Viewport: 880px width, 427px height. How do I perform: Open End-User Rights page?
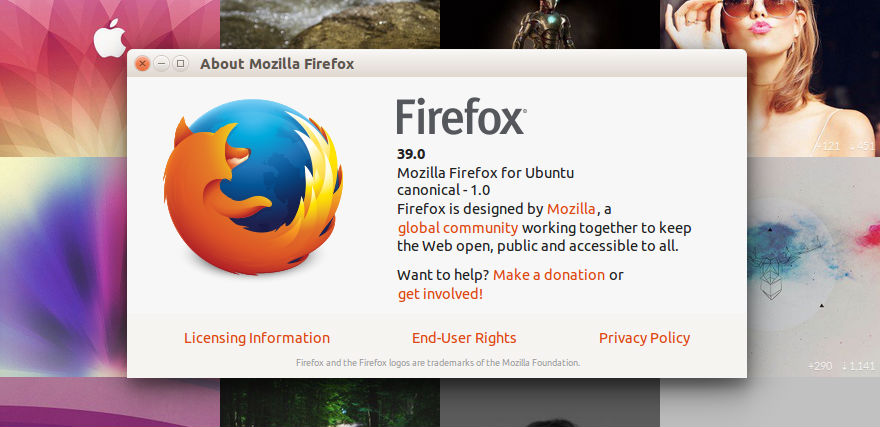[x=464, y=338]
